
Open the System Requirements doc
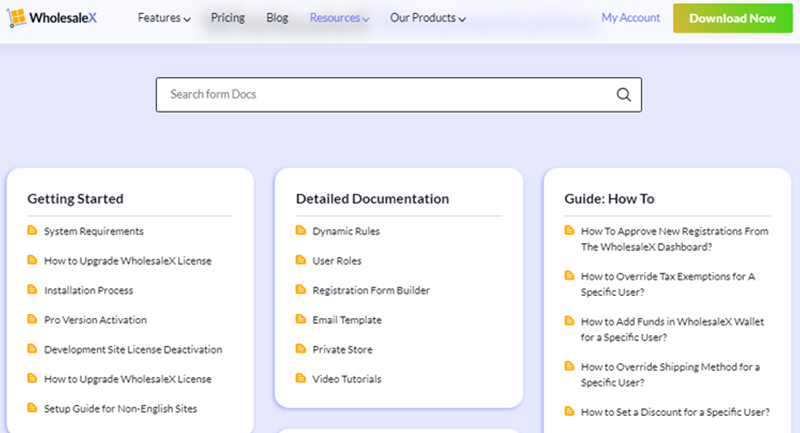94,231
